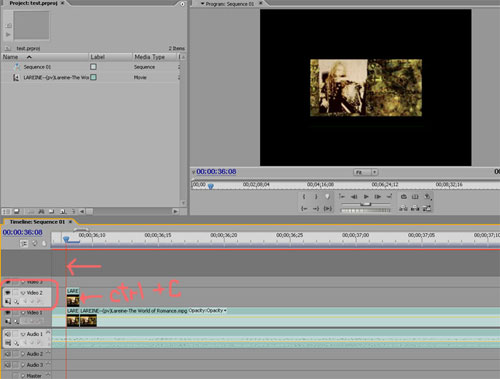Toggle Audio 1 track speaker output icon

click(8, 334)
